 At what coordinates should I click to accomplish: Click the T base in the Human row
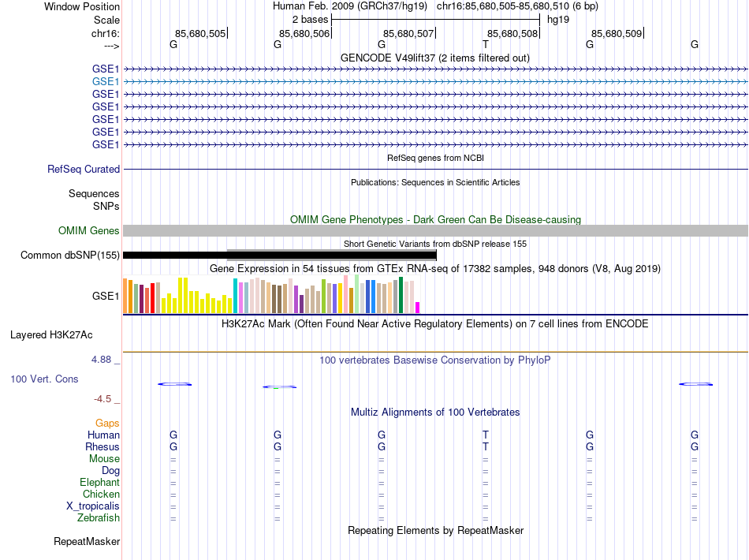point(486,435)
